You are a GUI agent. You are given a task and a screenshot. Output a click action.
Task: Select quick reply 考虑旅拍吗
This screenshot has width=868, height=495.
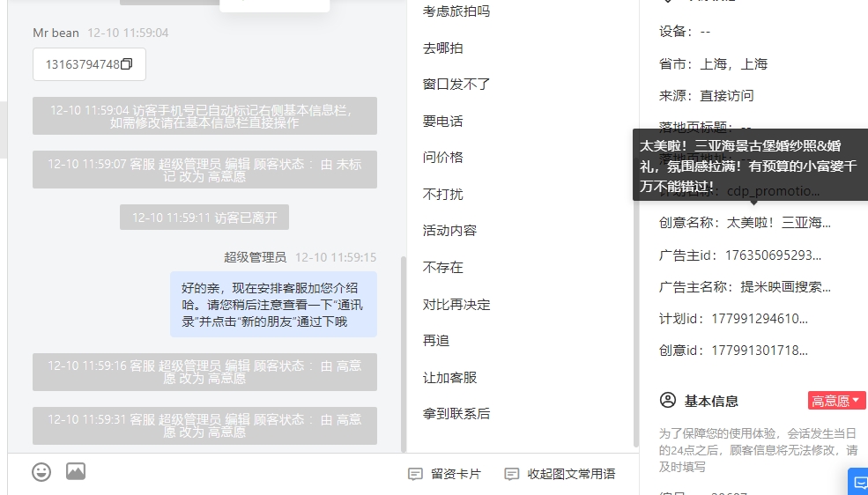[456, 11]
